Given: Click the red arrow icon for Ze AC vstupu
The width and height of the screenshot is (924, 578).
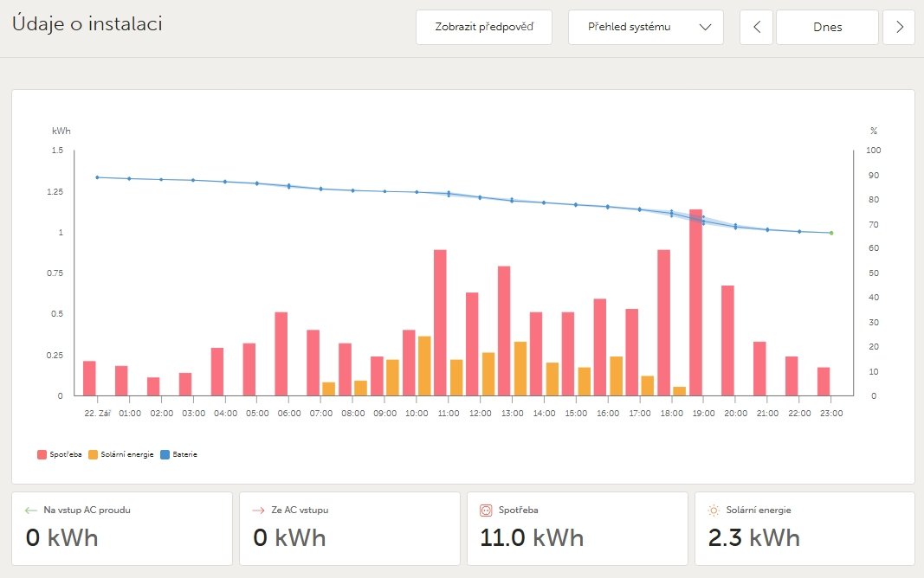Looking at the screenshot, I should [x=257, y=511].
